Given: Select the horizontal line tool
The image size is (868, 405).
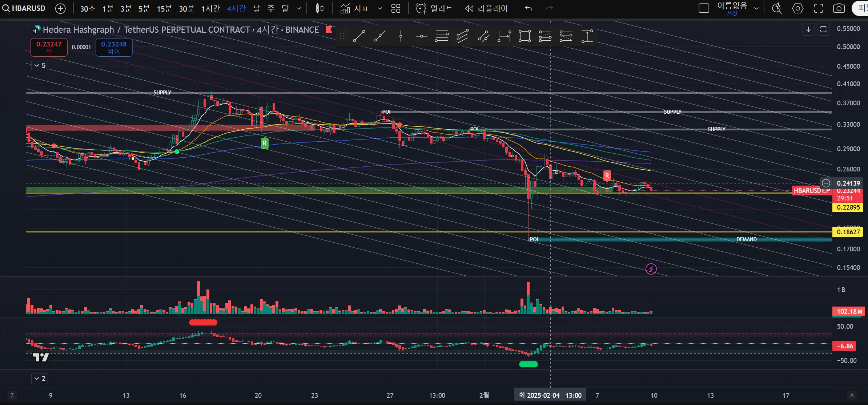Looking at the screenshot, I should (421, 36).
